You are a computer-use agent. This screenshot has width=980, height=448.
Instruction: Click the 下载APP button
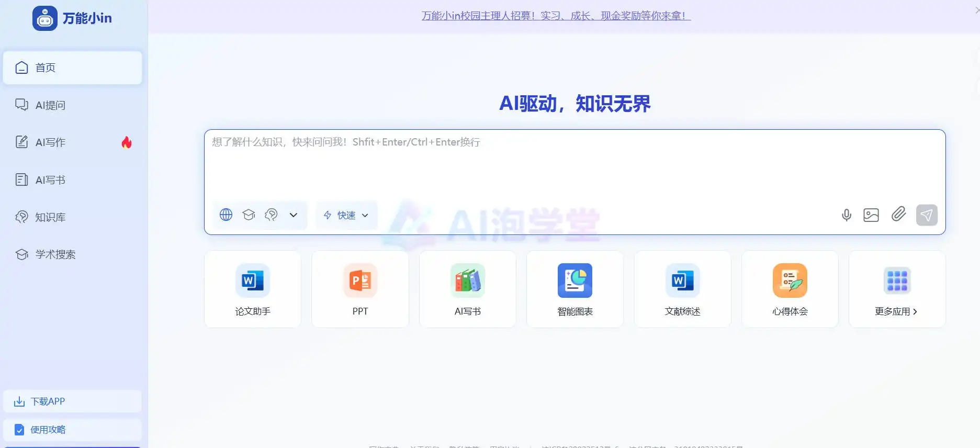[x=73, y=401]
